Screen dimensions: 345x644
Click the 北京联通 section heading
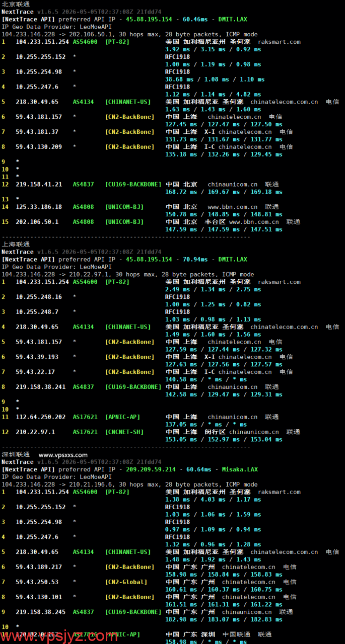click(x=16, y=4)
